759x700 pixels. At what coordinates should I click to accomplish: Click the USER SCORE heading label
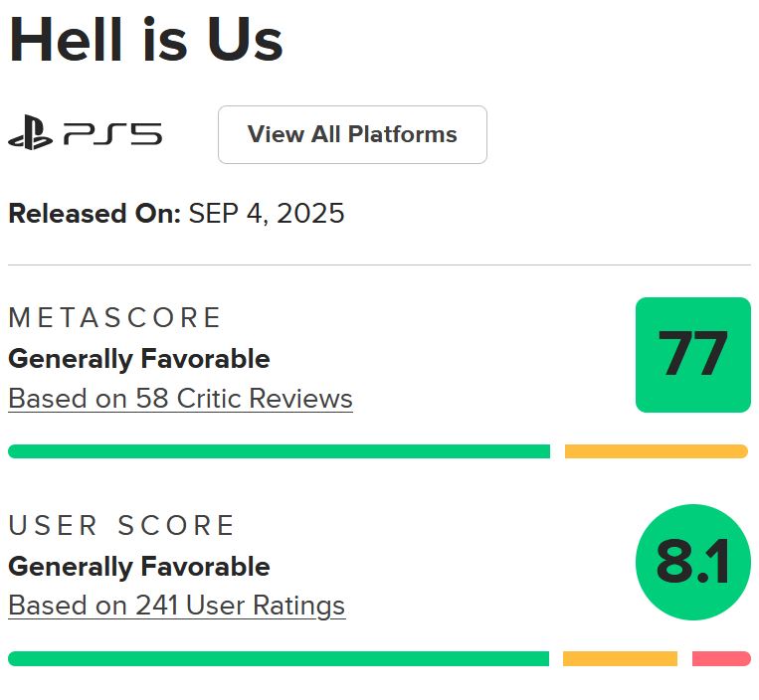point(121,525)
